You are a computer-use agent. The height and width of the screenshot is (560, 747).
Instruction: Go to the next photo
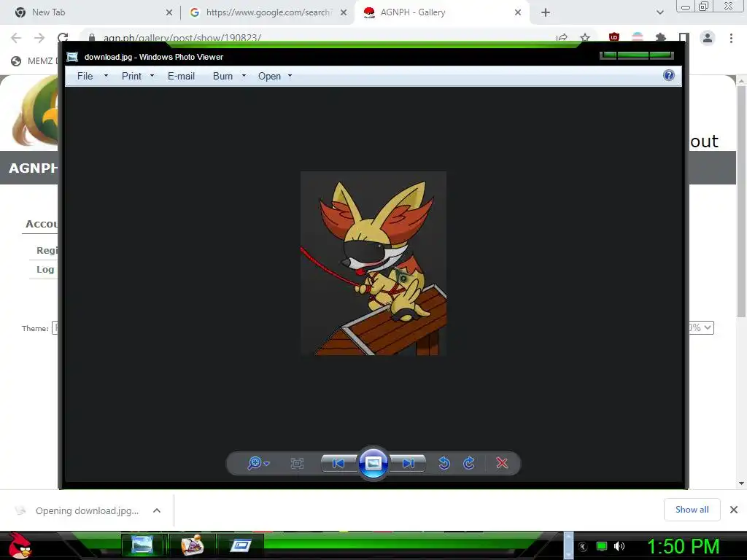(x=409, y=463)
